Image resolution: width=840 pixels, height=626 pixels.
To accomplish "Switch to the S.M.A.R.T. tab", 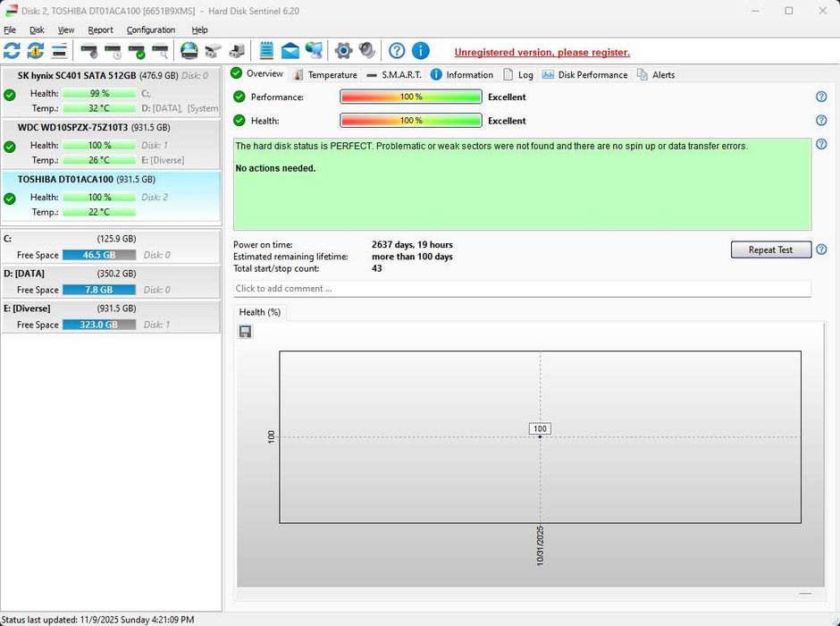I will (394, 74).
